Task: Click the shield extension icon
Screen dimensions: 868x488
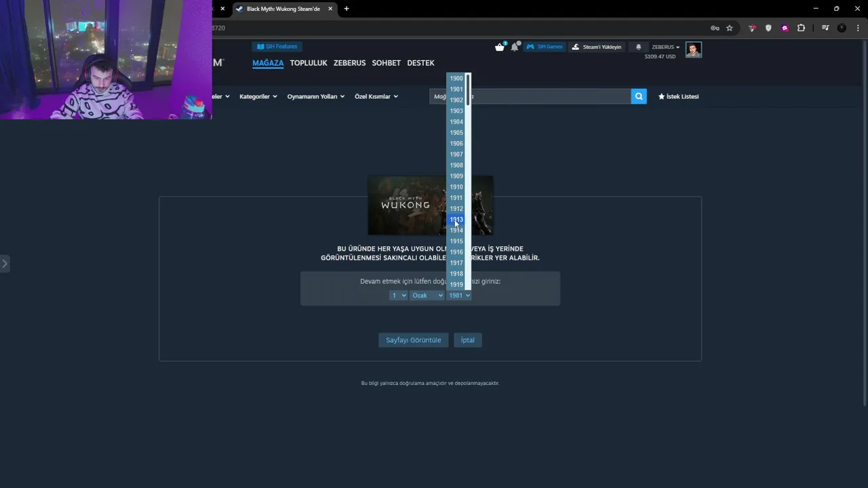Action: [768, 28]
